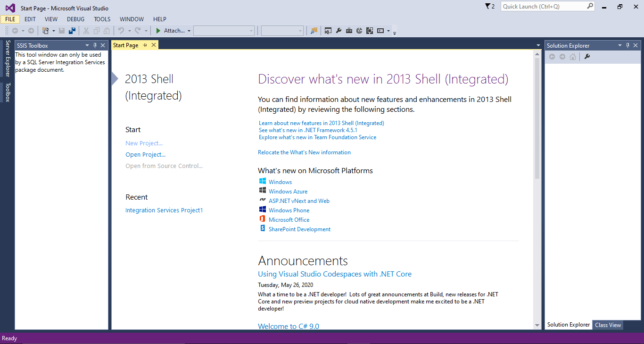Click Solution Explorer Back arrow icon
The image size is (644, 344).
[552, 57]
